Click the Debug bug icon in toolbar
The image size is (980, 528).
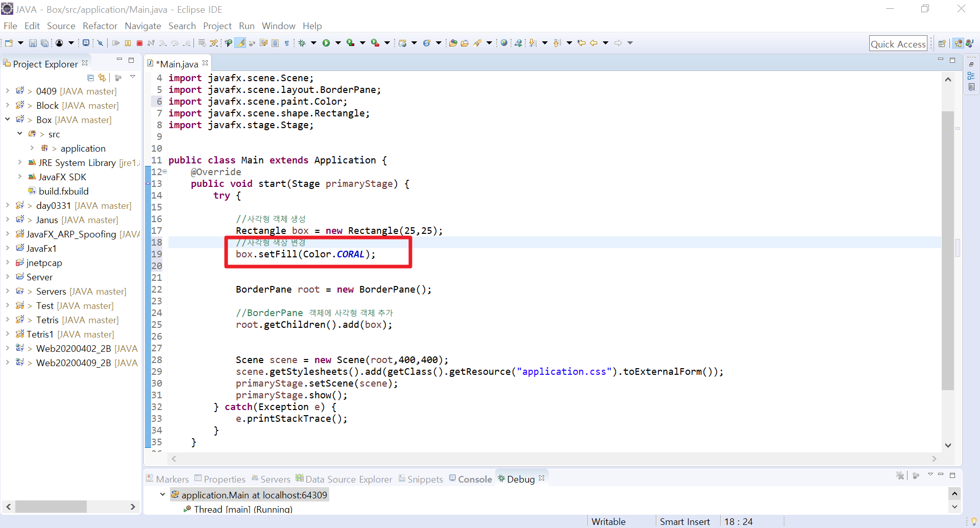302,43
